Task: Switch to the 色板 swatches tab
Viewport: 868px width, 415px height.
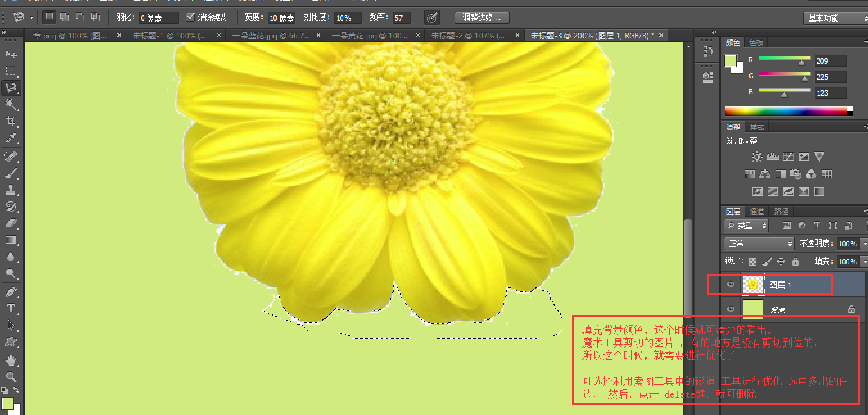Action: tap(756, 42)
